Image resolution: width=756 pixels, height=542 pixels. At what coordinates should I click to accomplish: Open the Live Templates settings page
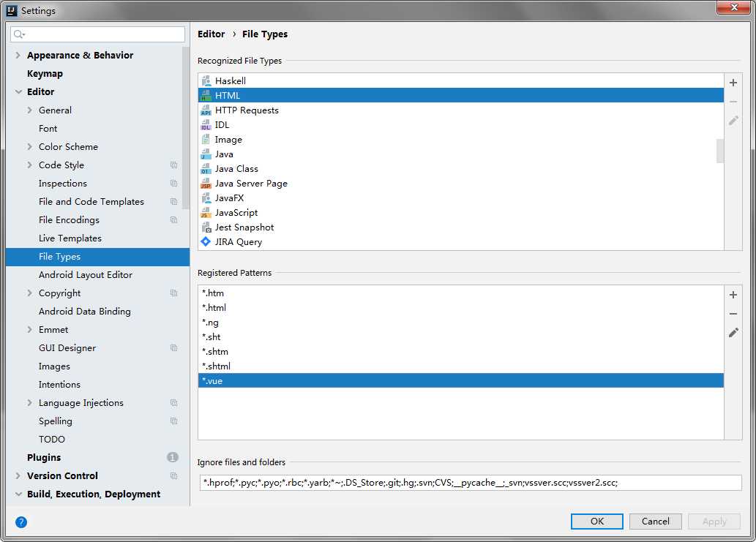[70, 238]
